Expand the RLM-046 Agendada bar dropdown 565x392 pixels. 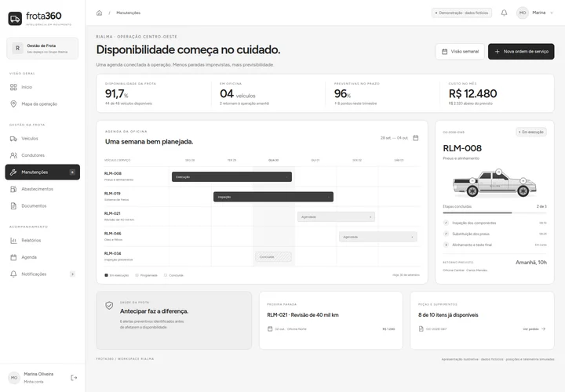[412, 238]
